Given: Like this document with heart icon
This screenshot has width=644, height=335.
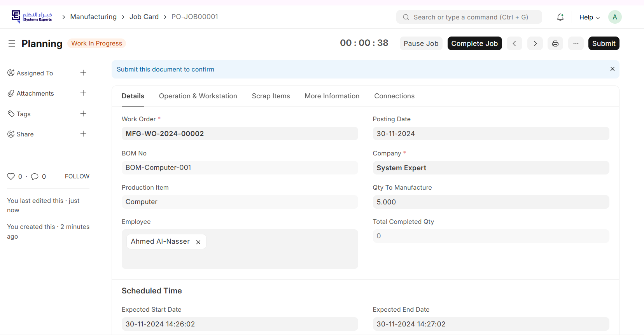Looking at the screenshot, I should [x=11, y=176].
